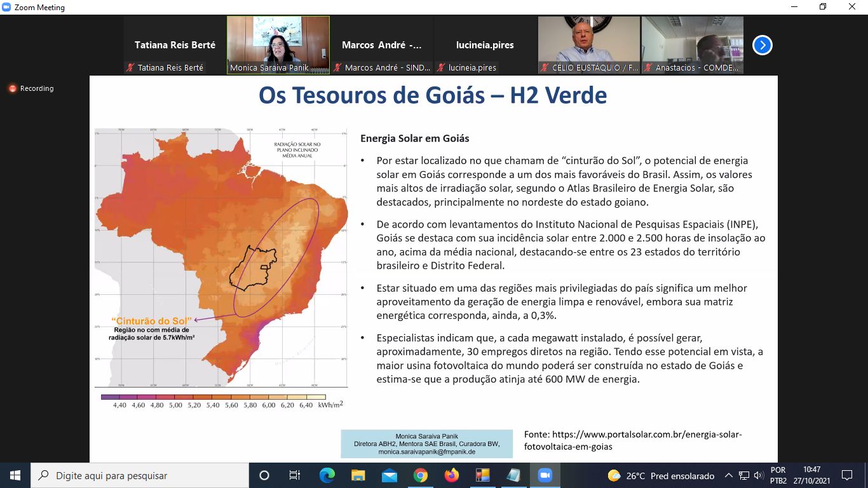
Task: Open the notepad-like app in taskbar
Action: click(513, 475)
